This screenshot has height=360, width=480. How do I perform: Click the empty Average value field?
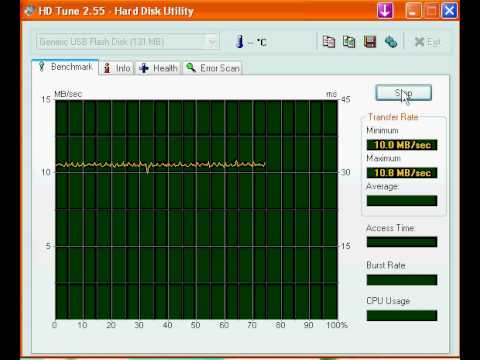pyautogui.click(x=402, y=201)
